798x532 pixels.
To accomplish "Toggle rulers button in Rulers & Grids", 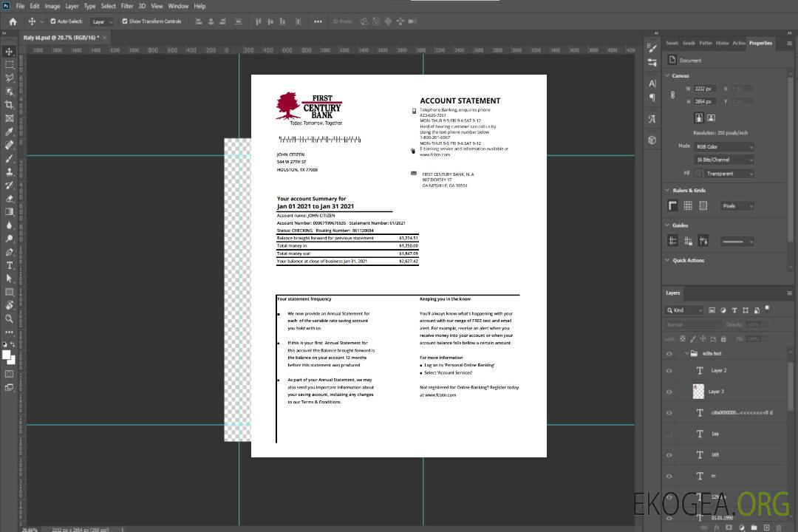I will click(x=673, y=205).
